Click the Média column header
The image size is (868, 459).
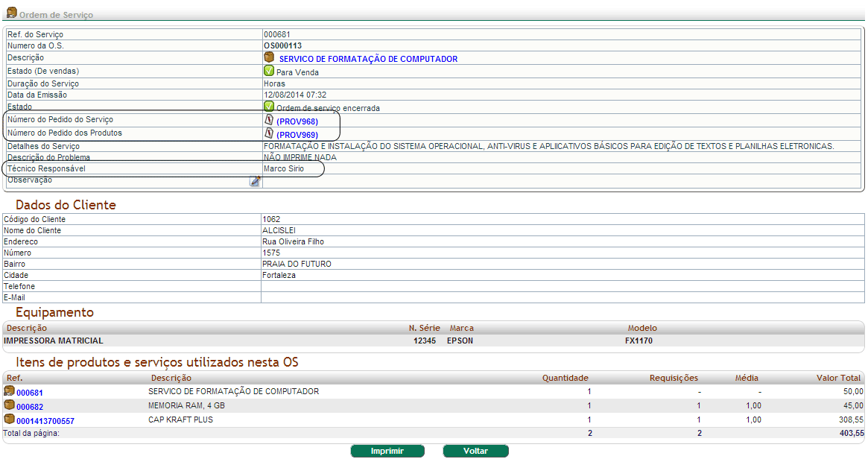[747, 378]
